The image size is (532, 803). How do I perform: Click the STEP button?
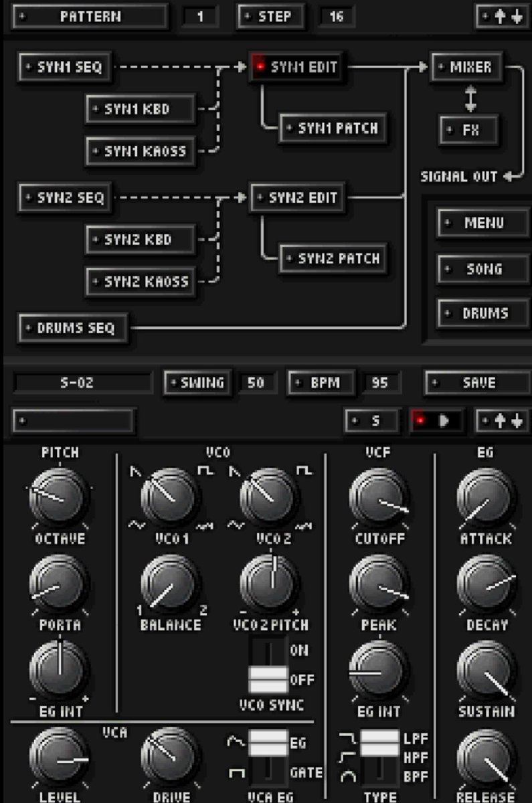(x=271, y=17)
